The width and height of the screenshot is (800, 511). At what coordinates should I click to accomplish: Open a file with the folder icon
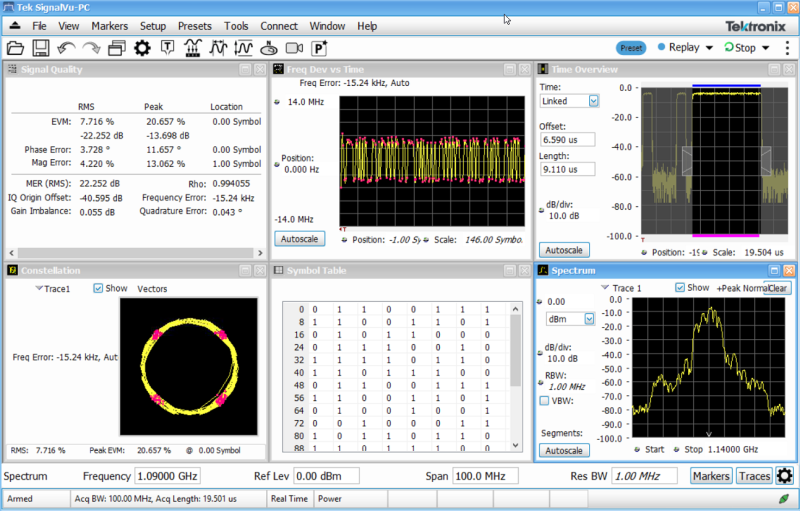tap(15, 48)
